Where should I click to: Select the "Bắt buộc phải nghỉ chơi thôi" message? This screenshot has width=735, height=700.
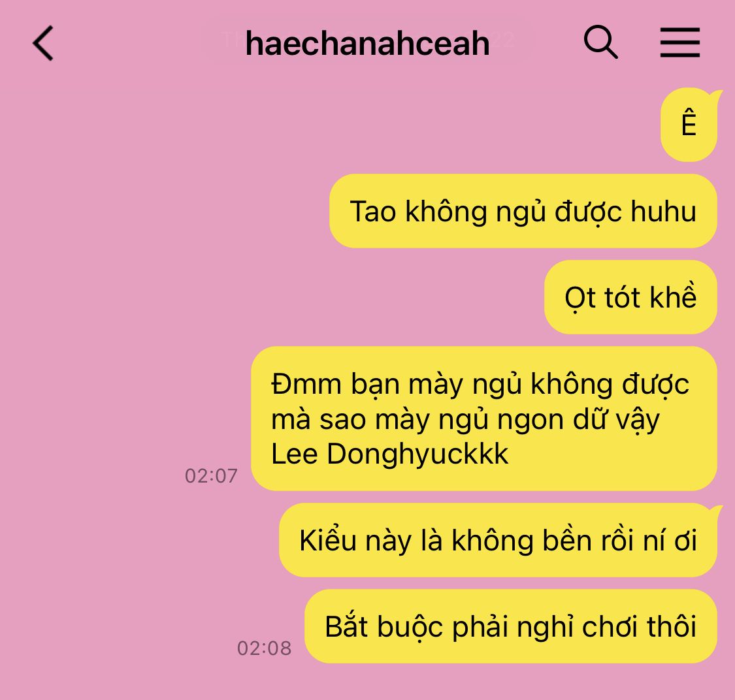[x=511, y=626]
